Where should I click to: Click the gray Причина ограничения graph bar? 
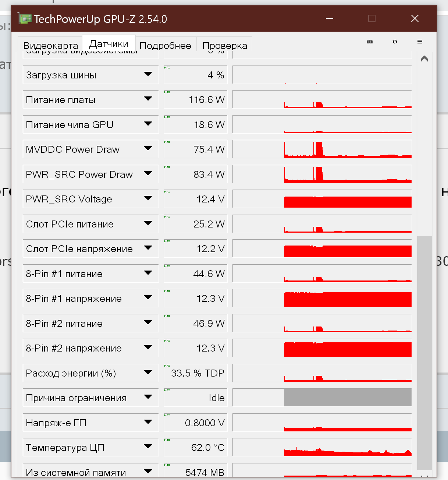pos(348,398)
